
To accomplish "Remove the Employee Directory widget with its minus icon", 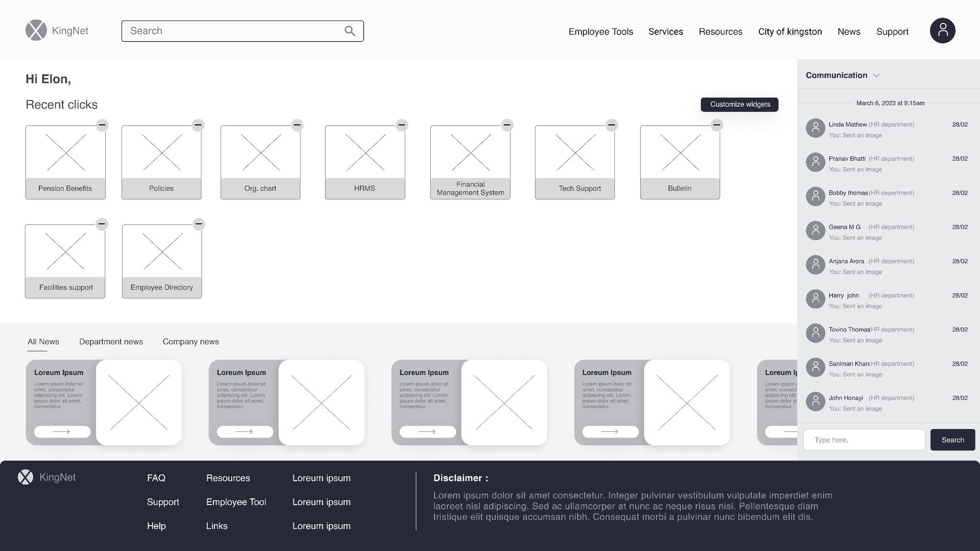I will [x=199, y=224].
